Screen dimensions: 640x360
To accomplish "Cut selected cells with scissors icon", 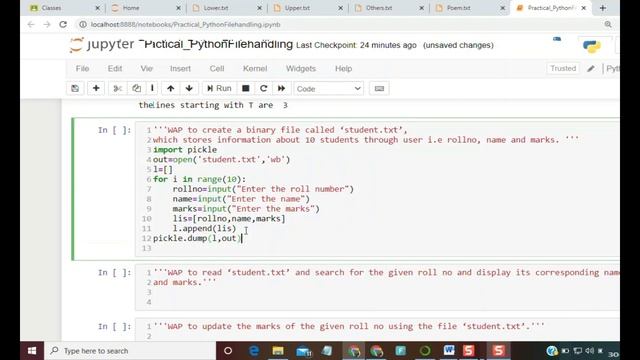I will (x=118, y=89).
